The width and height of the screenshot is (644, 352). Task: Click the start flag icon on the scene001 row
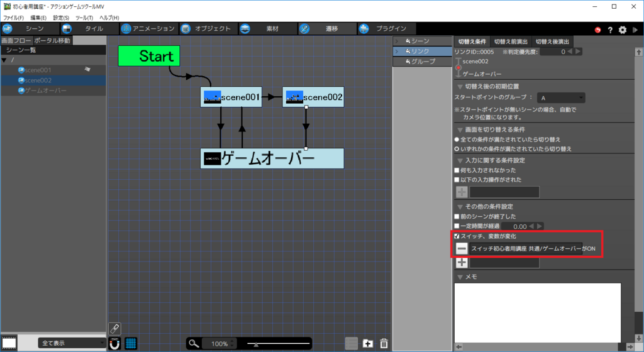(x=87, y=69)
